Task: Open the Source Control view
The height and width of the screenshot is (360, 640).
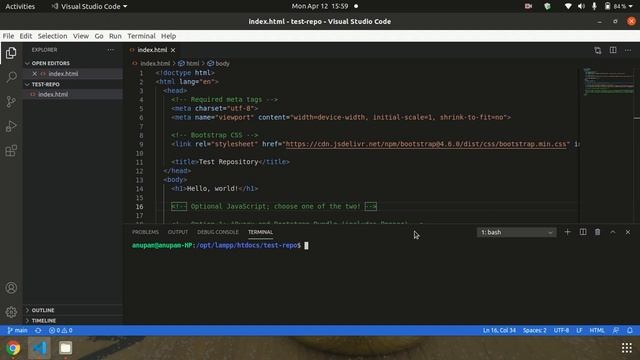Action: click(11, 102)
